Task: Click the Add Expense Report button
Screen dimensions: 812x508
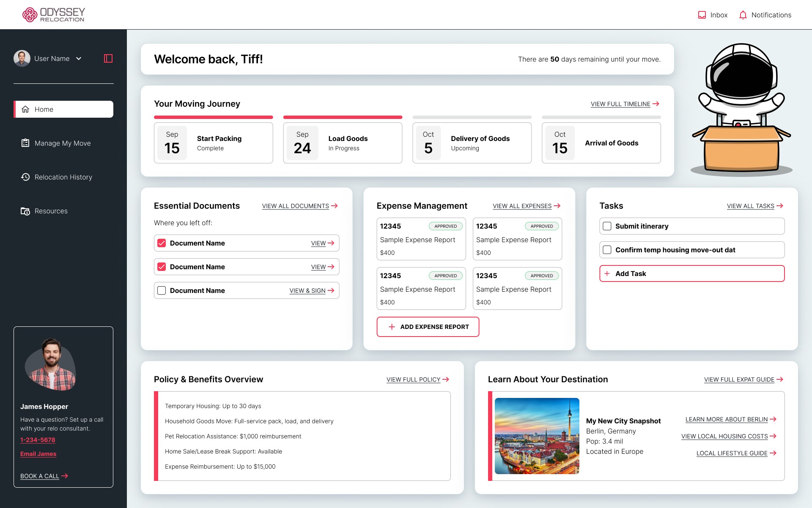Action: tap(428, 327)
